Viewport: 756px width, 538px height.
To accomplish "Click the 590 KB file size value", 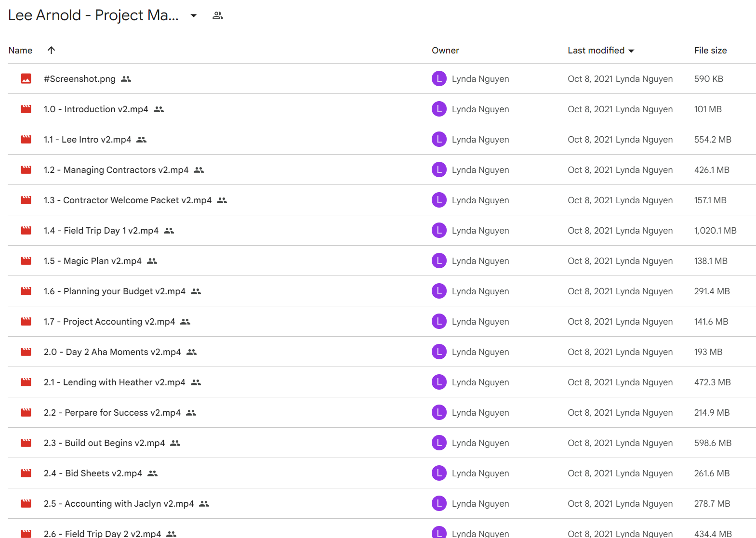I will pos(708,79).
